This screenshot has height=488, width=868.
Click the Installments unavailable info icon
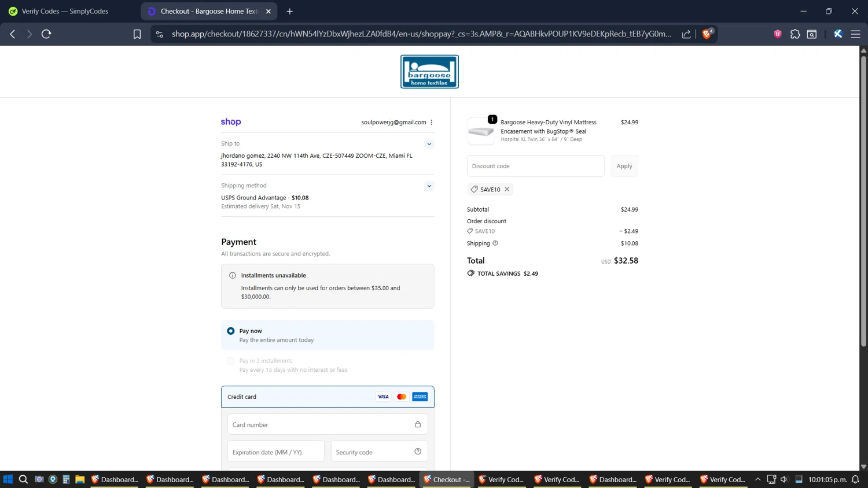click(233, 275)
